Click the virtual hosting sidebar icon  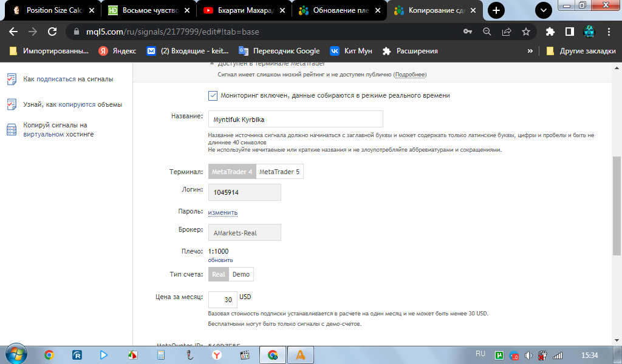click(12, 129)
